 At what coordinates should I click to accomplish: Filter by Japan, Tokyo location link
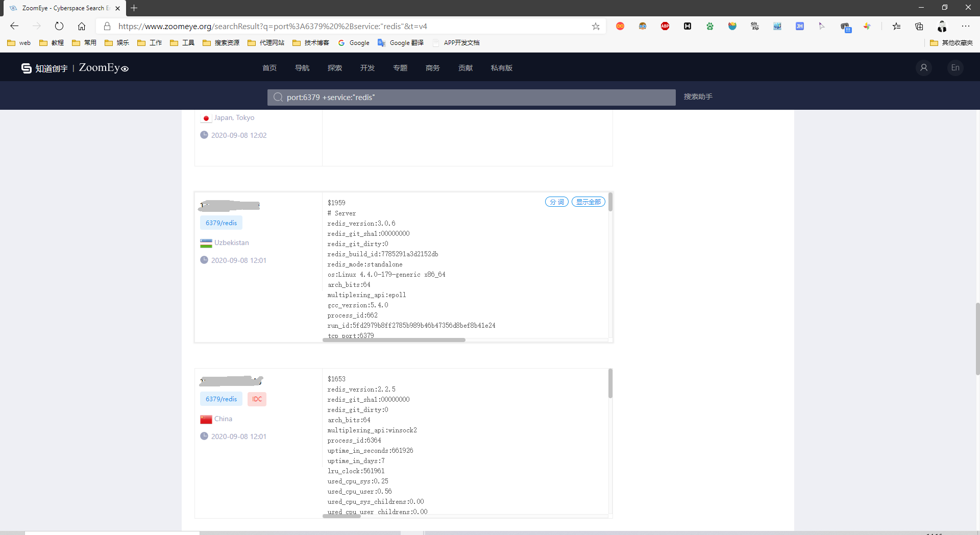tap(234, 117)
